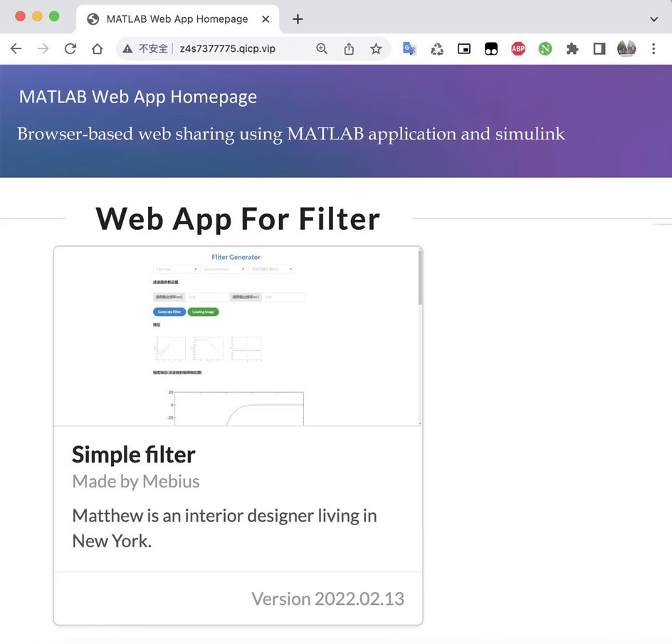Click the recycle arrows extension icon
672x644 pixels.
tap(437, 48)
